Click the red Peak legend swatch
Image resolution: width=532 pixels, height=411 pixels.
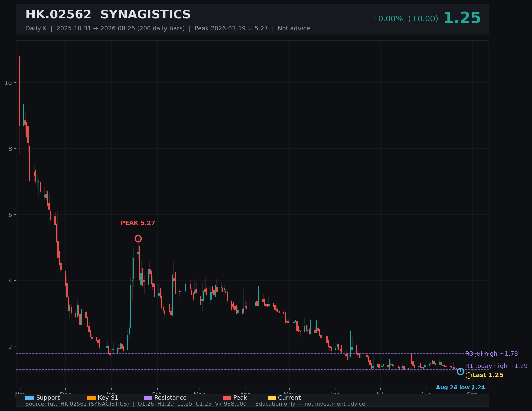click(227, 398)
